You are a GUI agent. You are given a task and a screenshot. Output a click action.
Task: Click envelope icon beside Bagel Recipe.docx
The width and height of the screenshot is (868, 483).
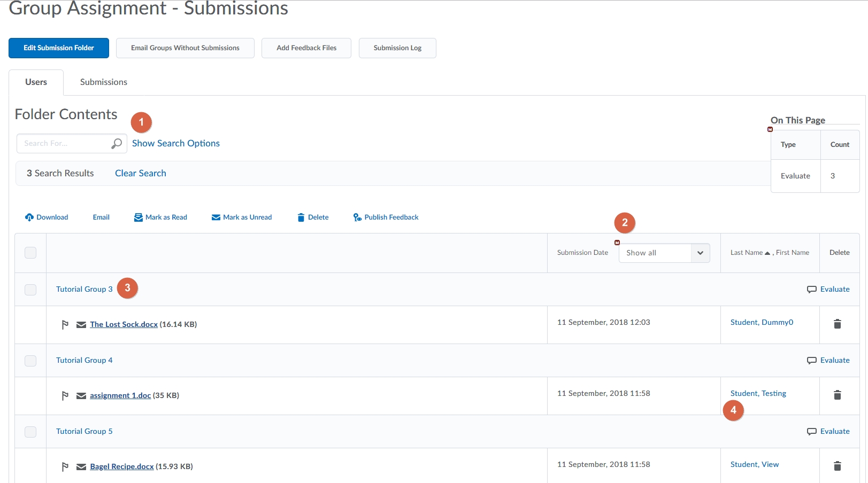click(81, 466)
